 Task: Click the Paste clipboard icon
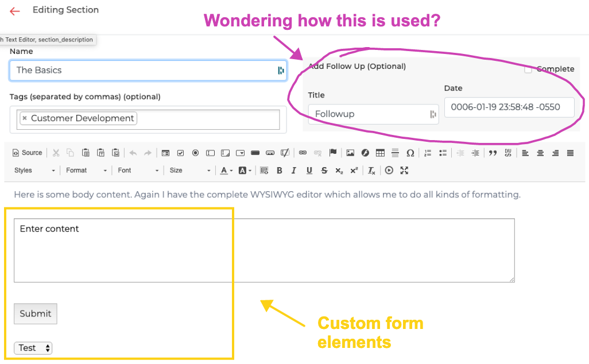[x=86, y=153]
